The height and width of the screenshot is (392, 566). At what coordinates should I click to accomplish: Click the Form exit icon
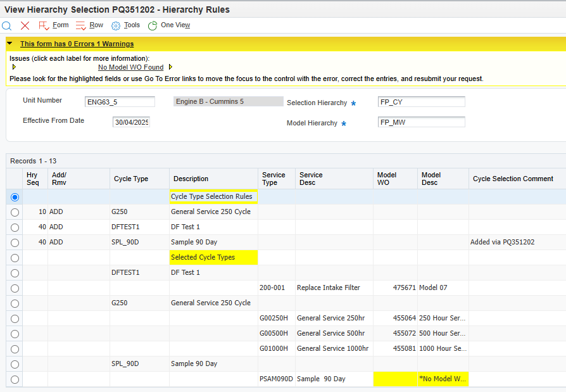tap(44, 25)
